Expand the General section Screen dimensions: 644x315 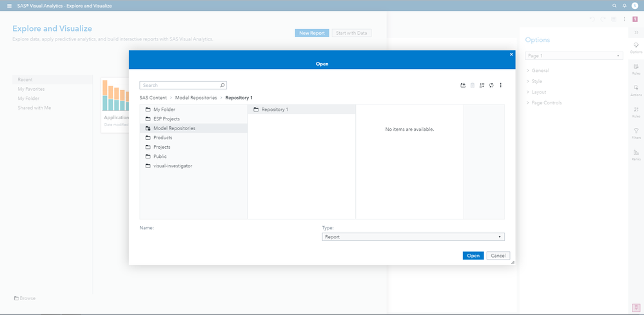point(538,71)
